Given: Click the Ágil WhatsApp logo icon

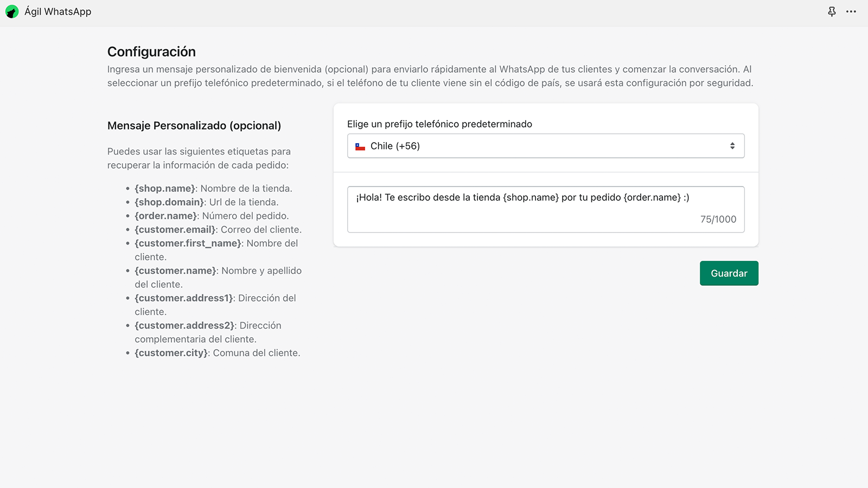Looking at the screenshot, I should point(12,12).
